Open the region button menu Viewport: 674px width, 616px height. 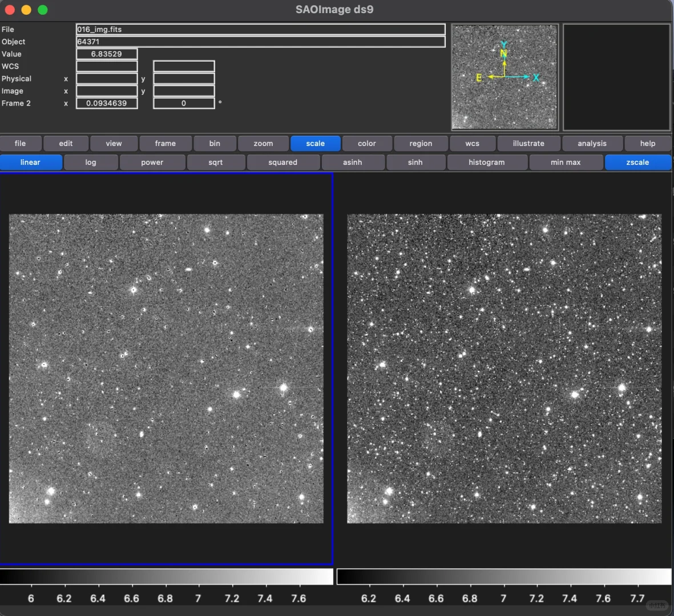pos(421,144)
